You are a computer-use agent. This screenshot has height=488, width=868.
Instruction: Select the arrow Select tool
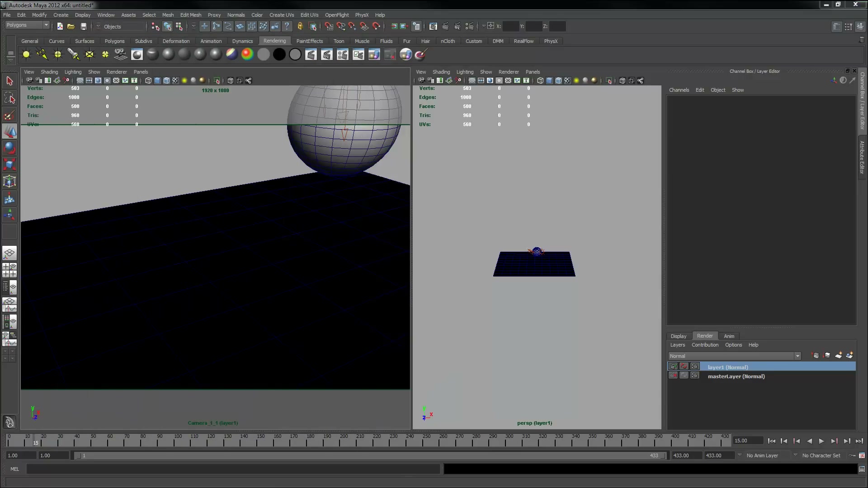tap(9, 81)
